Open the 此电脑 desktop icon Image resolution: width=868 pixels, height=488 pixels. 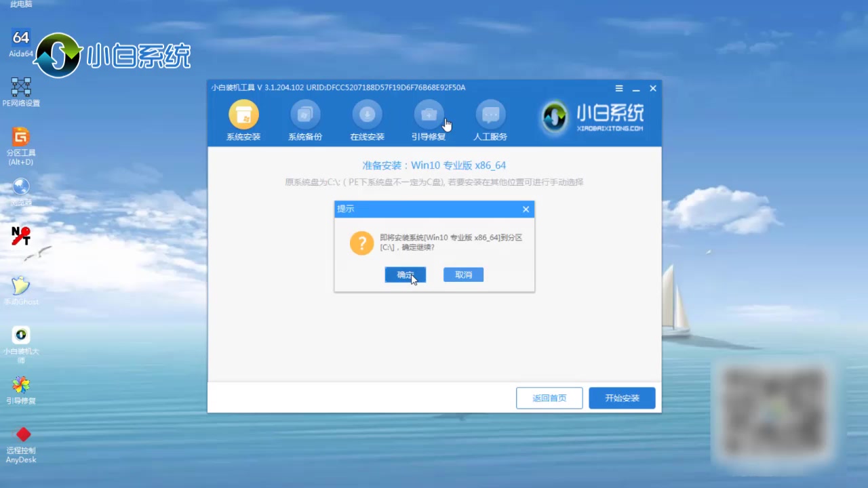[21, 4]
